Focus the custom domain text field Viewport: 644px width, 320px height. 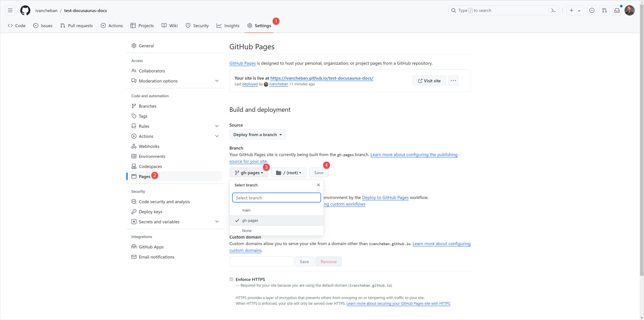click(261, 261)
